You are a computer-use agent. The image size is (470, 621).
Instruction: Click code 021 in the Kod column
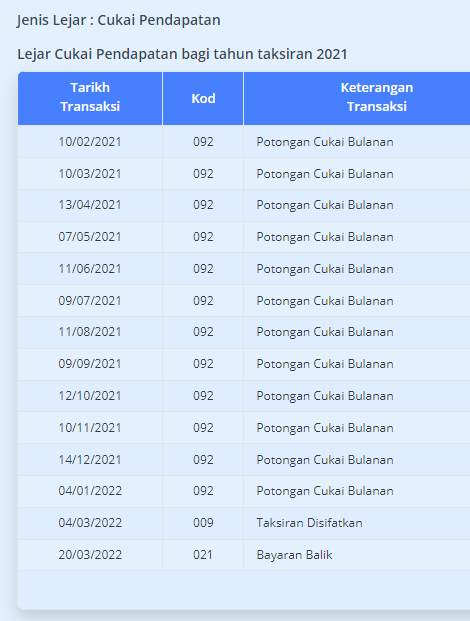[203, 554]
